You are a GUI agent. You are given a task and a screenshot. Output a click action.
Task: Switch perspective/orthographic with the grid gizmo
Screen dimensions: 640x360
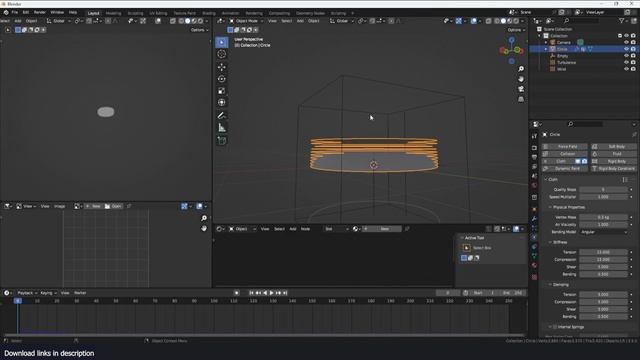pyautogui.click(x=521, y=99)
